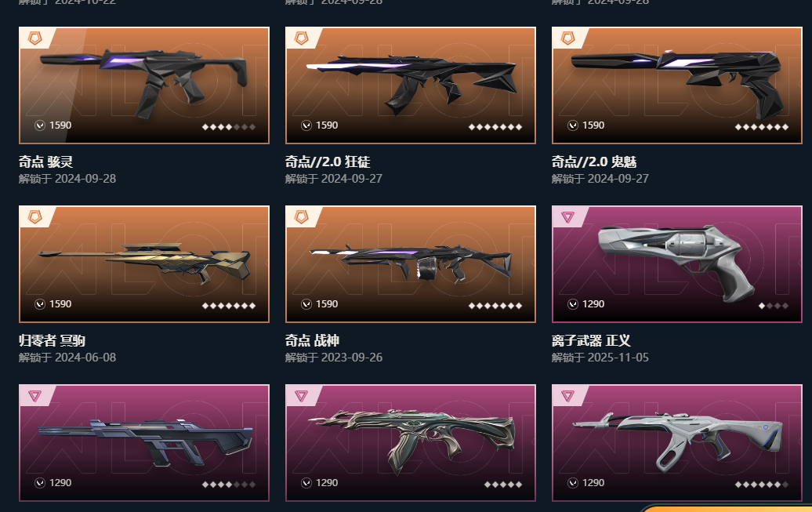Click the level diamonds on 离子武器 正义 card
812x512 pixels.
pos(774,306)
